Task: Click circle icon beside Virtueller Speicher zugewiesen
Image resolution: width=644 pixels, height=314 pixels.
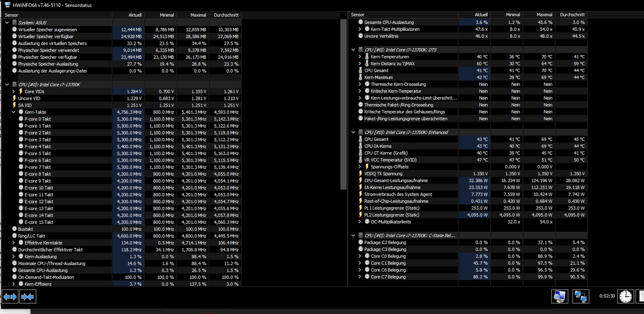Action: point(14,29)
